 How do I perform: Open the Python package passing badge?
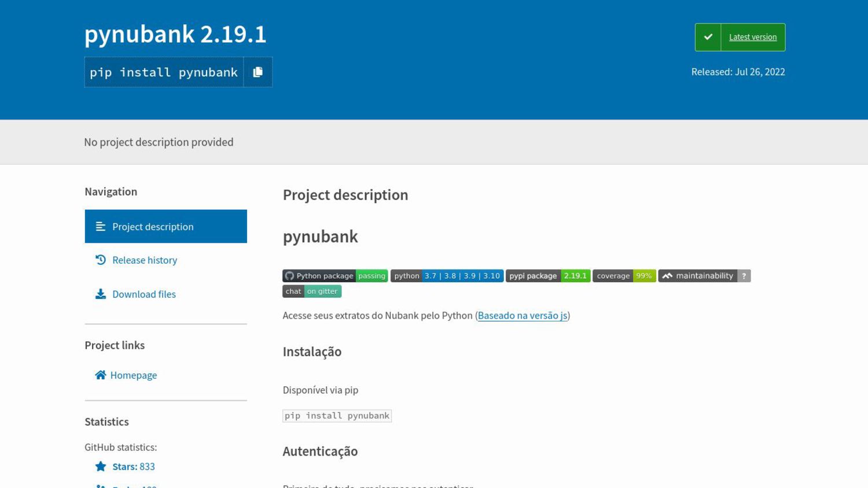[x=335, y=276]
